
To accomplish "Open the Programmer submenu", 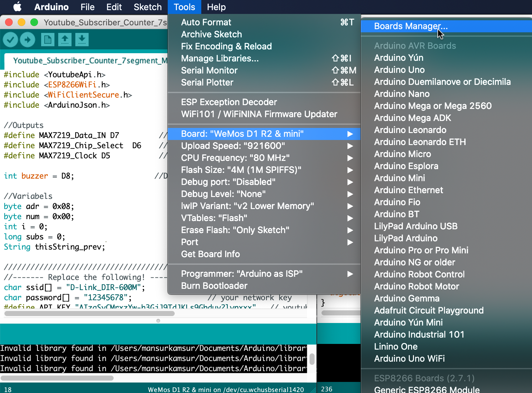I will [x=241, y=274].
